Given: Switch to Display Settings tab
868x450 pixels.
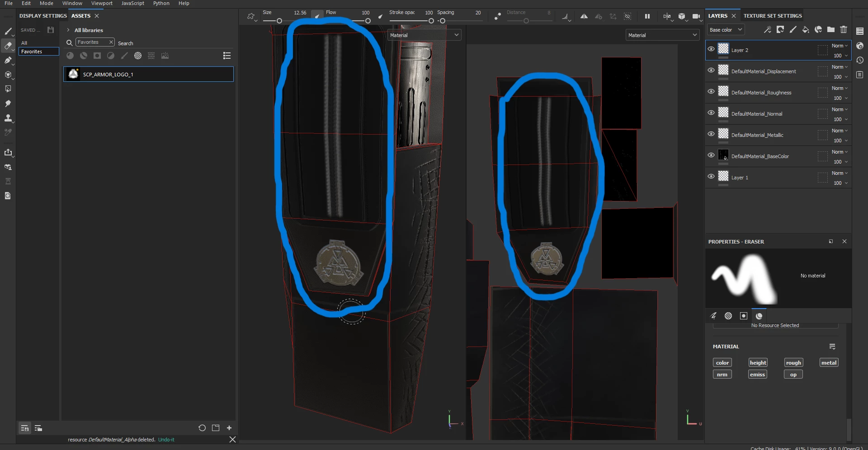Looking at the screenshot, I should 43,16.
